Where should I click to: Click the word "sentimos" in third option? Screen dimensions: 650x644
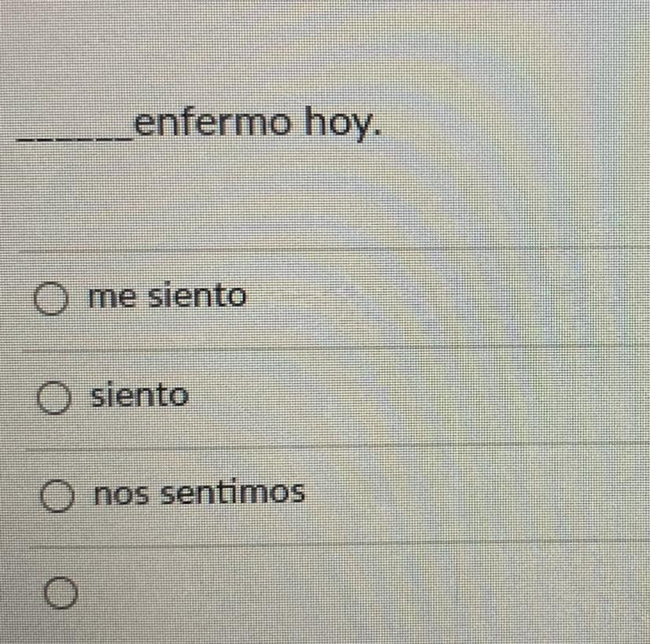tap(233, 493)
